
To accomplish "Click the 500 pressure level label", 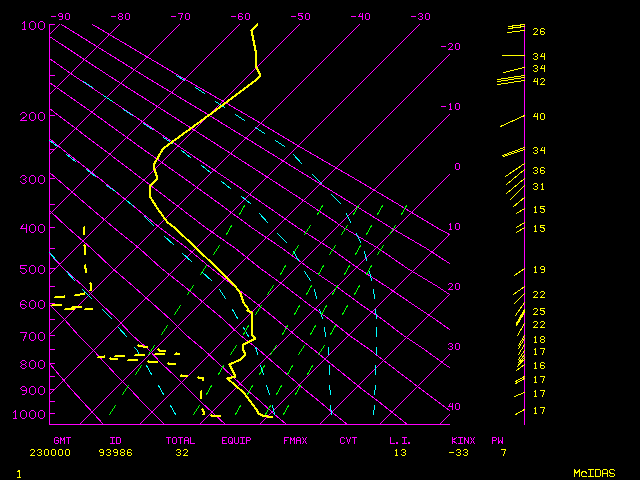I will click(33, 269).
